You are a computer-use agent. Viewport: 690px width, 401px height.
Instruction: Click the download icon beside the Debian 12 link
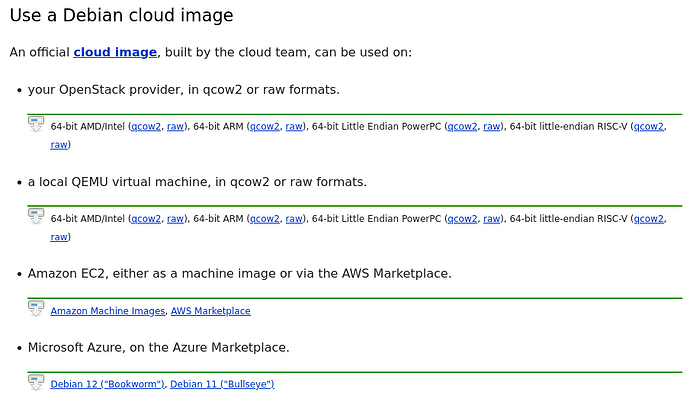[36, 381]
